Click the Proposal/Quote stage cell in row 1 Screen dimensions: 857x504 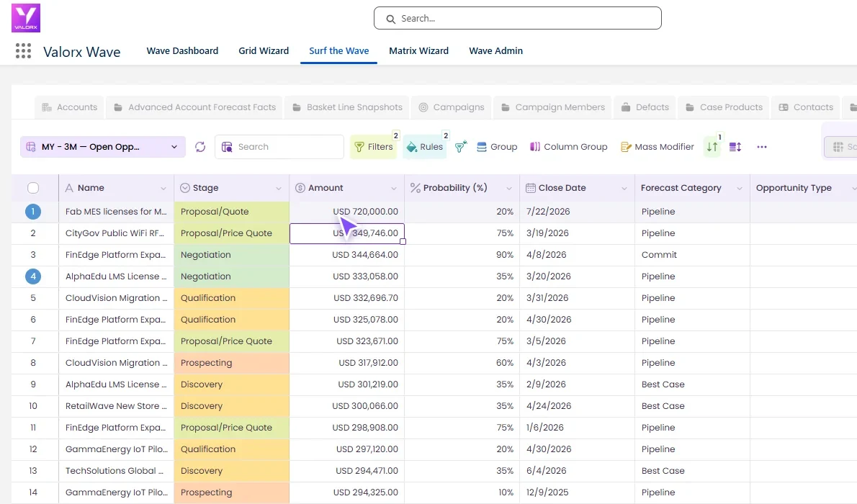click(231, 212)
